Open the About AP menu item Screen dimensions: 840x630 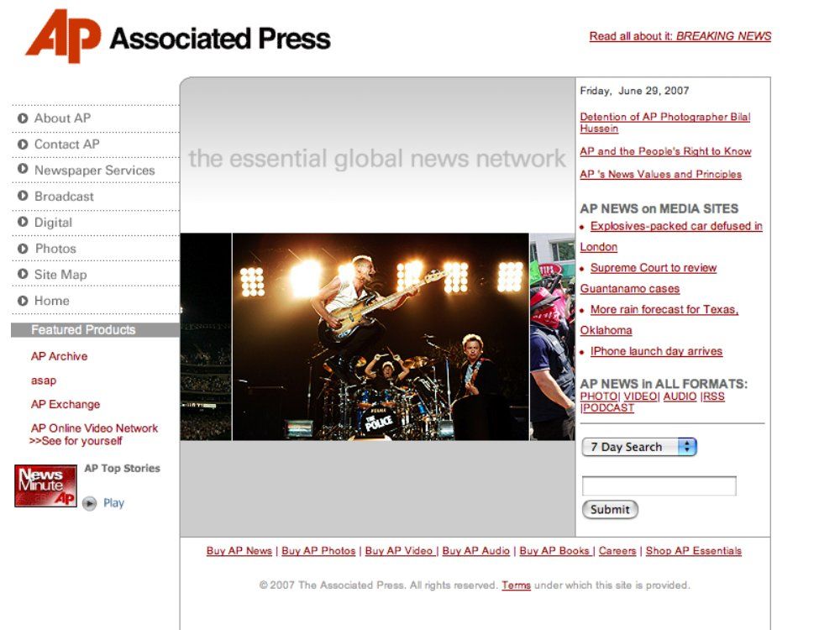coord(62,118)
